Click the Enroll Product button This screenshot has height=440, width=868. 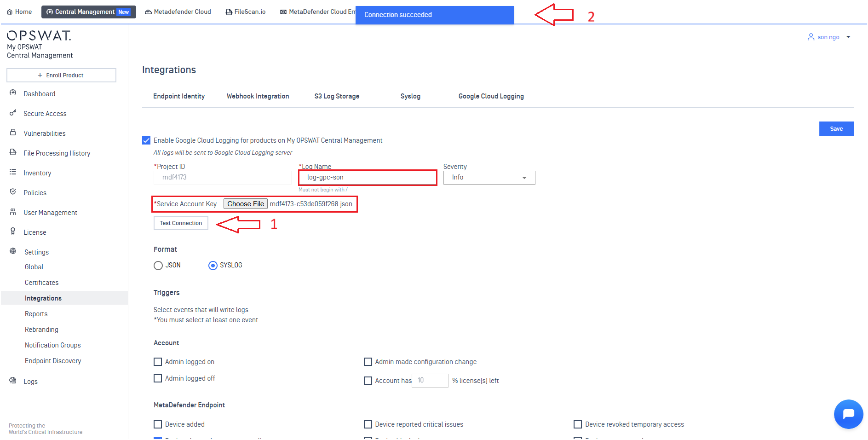(61, 75)
